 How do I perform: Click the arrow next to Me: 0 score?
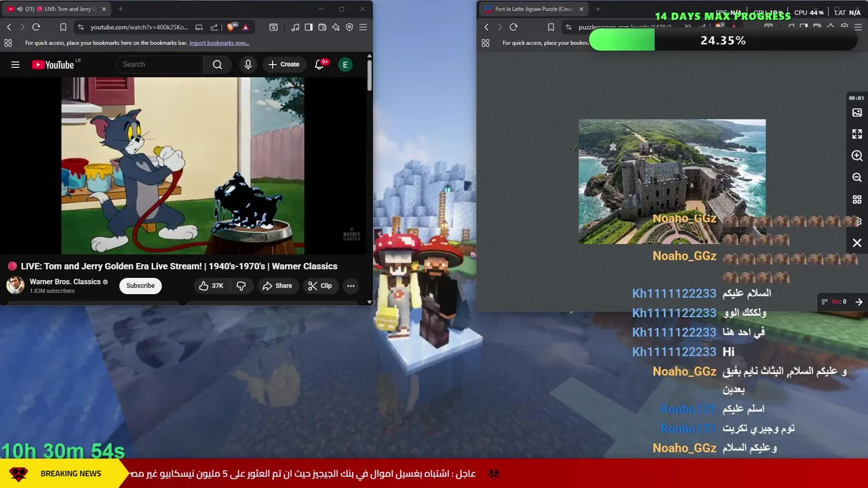point(859,302)
